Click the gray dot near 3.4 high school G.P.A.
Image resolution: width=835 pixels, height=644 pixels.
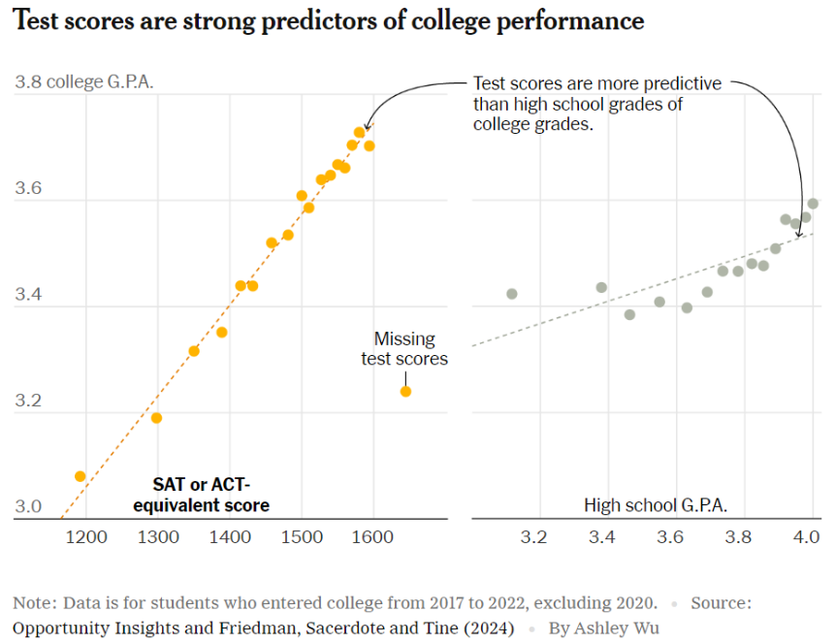pyautogui.click(x=601, y=288)
